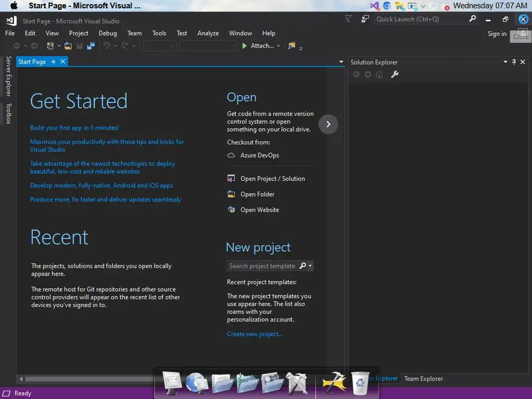Click the Find in Files toolbar icon

pos(291,46)
